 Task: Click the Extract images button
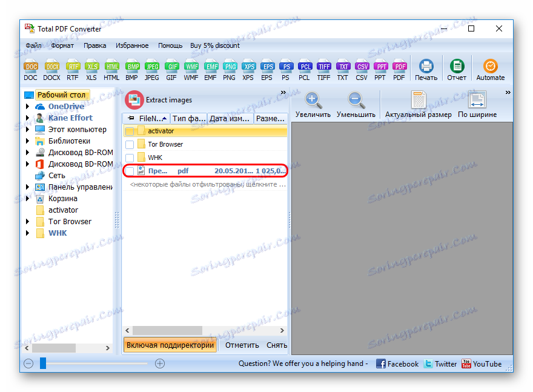click(159, 100)
